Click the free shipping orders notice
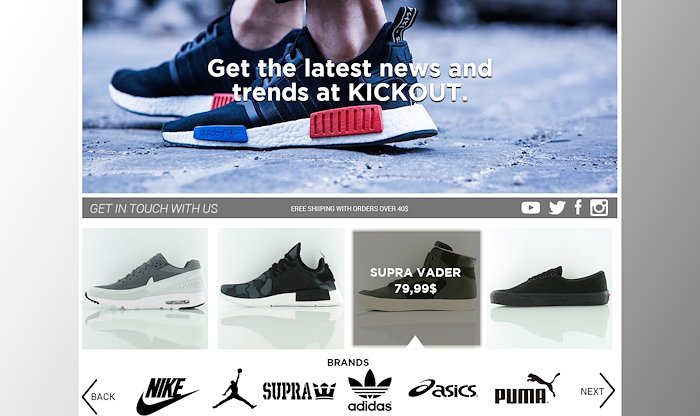The image size is (700, 416). 349,208
